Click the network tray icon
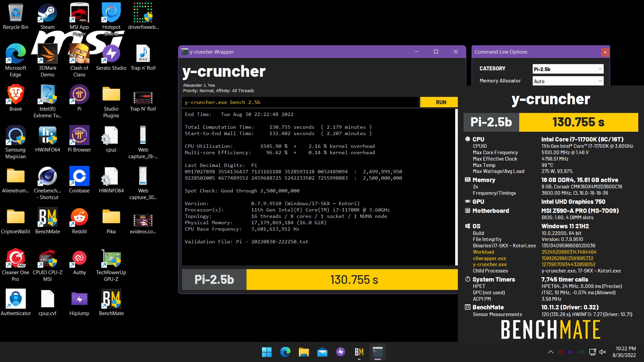 pyautogui.click(x=593, y=352)
